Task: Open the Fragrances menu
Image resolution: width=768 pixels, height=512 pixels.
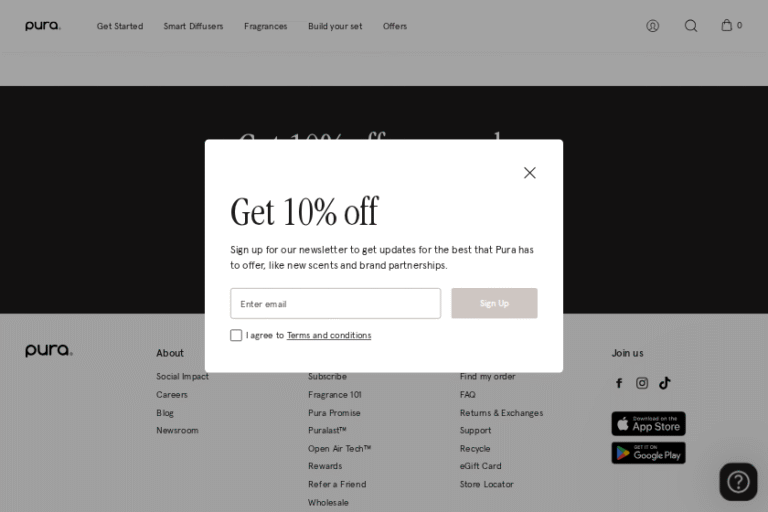Action: [265, 26]
